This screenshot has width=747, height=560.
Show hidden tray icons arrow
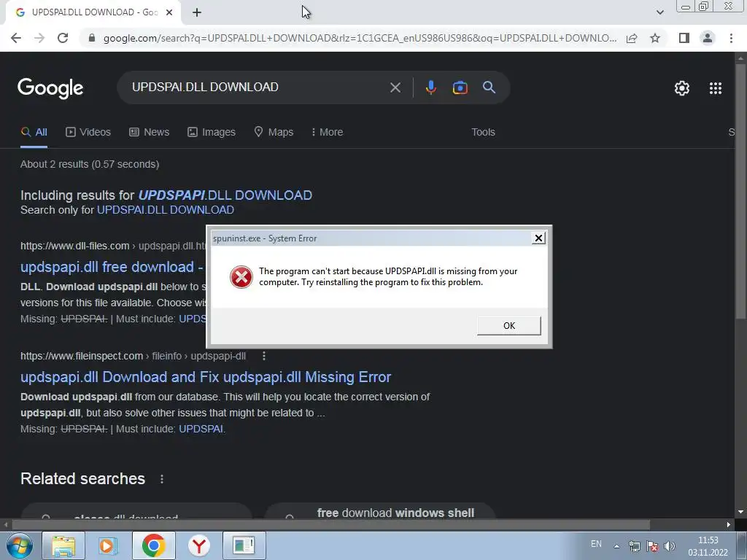click(x=616, y=546)
